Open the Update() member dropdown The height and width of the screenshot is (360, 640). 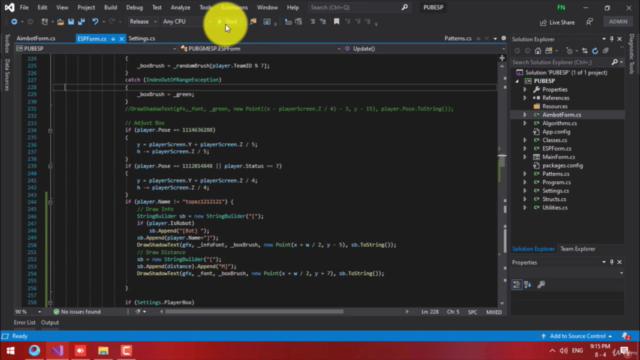click(x=424, y=49)
